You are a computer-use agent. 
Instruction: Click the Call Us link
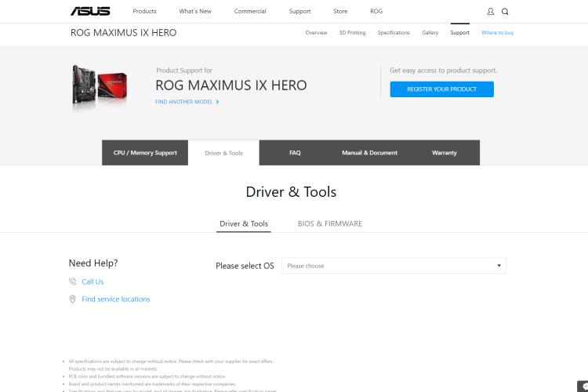pos(93,281)
